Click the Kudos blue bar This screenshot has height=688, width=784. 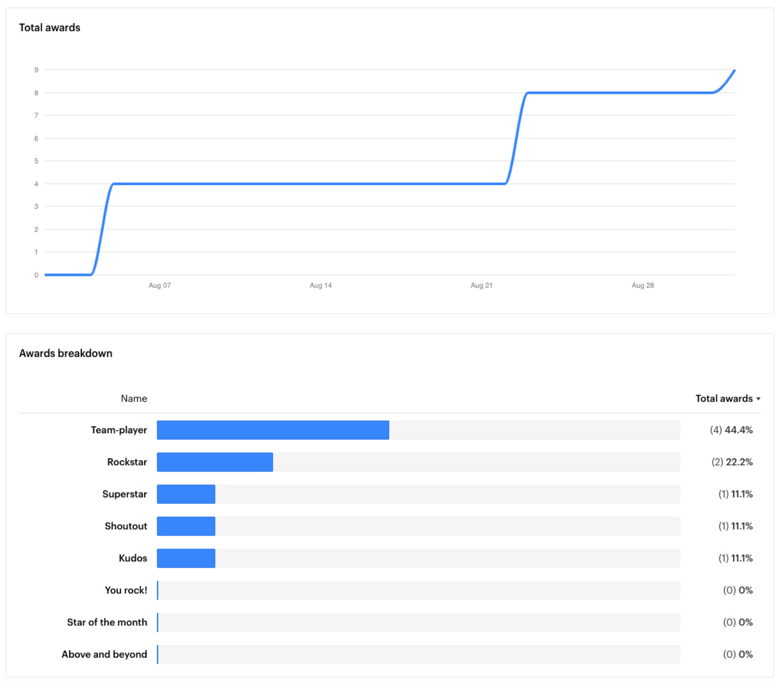[186, 558]
